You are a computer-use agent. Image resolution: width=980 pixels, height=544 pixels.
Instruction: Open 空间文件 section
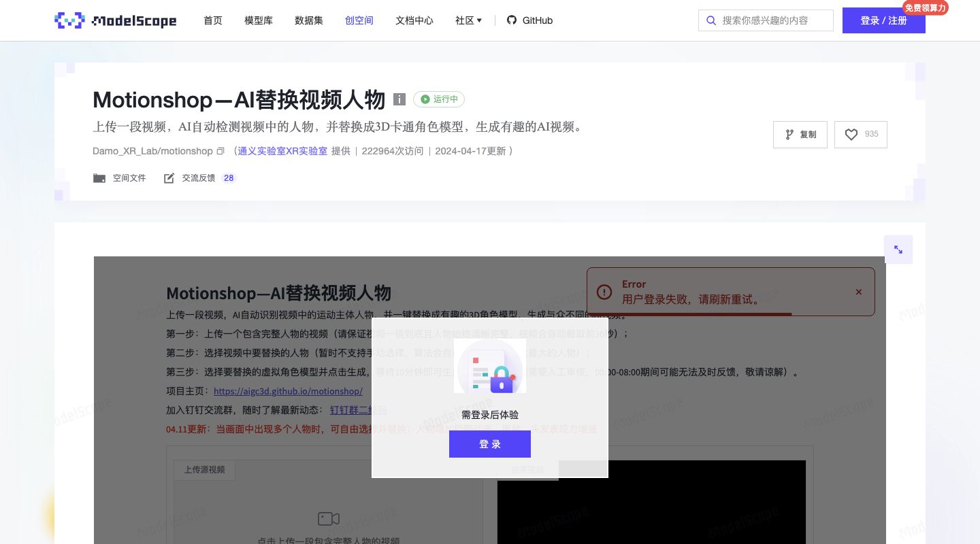tap(120, 178)
